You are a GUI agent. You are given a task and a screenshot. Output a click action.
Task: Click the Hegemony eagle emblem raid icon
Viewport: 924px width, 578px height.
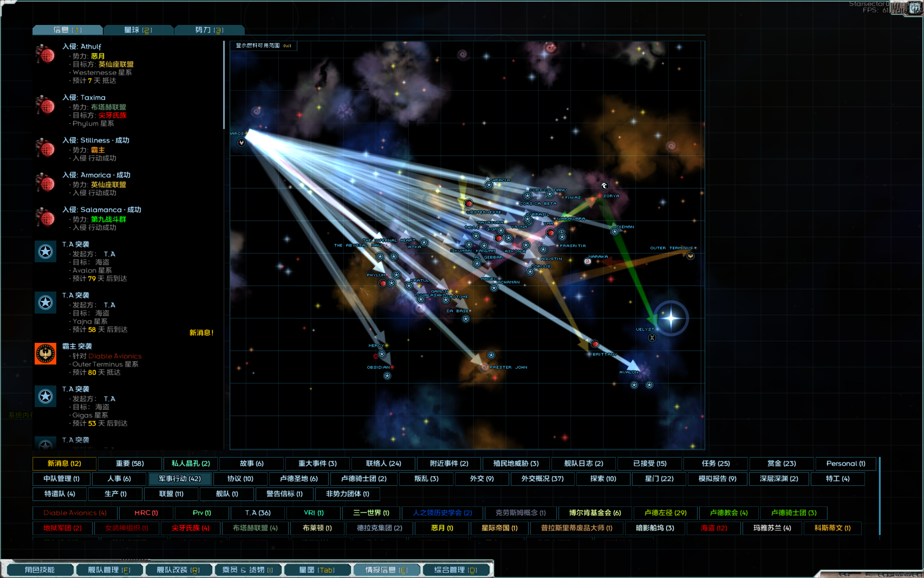45,354
